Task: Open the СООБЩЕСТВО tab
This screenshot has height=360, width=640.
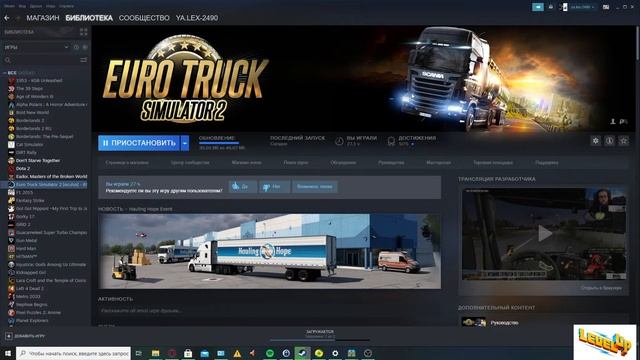Action: pyautogui.click(x=144, y=18)
